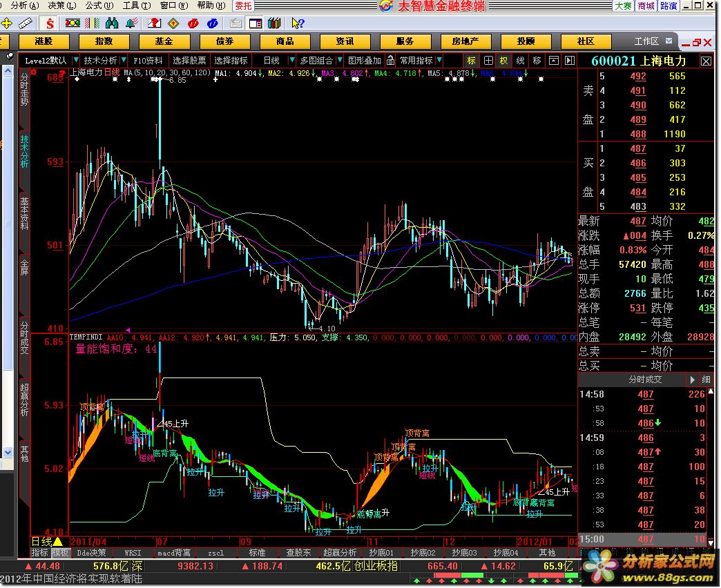Open the 日线 period dropdown arrow
This screenshot has height=588, width=721.
click(x=291, y=60)
